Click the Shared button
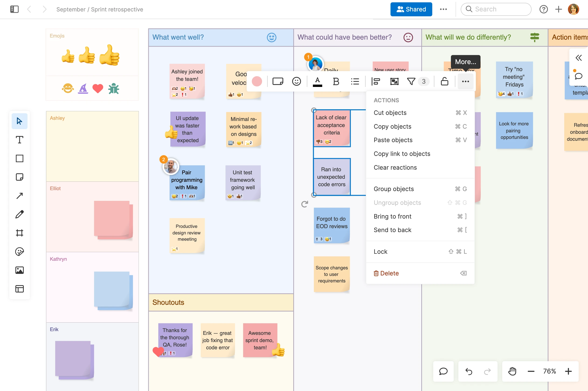Viewport: 588px width, 391px height. coord(411,9)
